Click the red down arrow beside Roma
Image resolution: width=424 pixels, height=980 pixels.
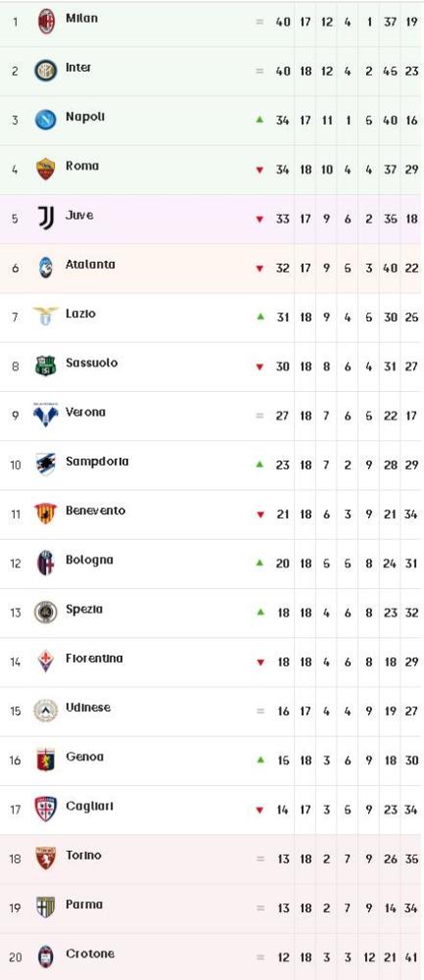click(x=259, y=170)
